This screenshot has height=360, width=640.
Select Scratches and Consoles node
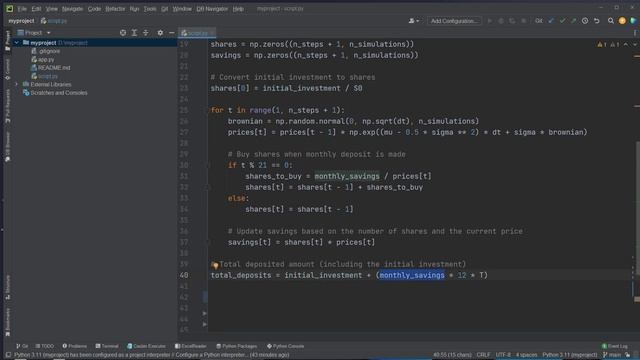coord(55,93)
